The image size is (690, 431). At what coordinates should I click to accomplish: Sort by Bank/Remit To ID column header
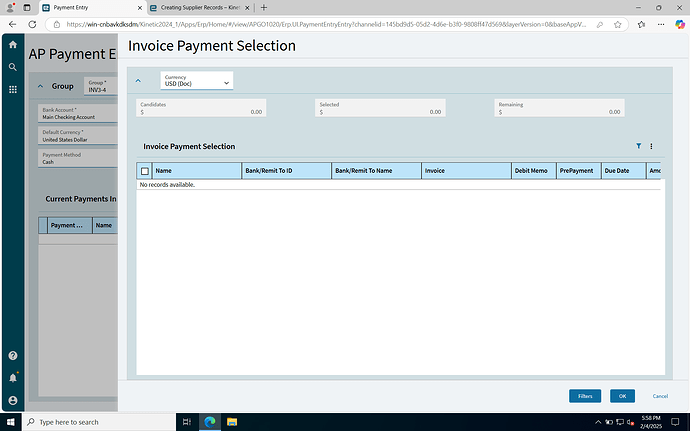pos(286,171)
